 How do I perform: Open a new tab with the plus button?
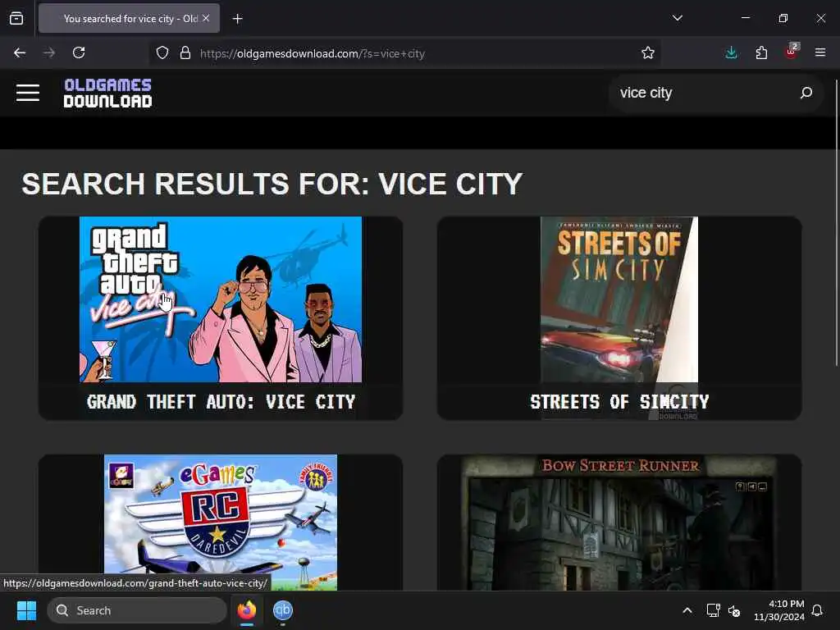click(237, 19)
